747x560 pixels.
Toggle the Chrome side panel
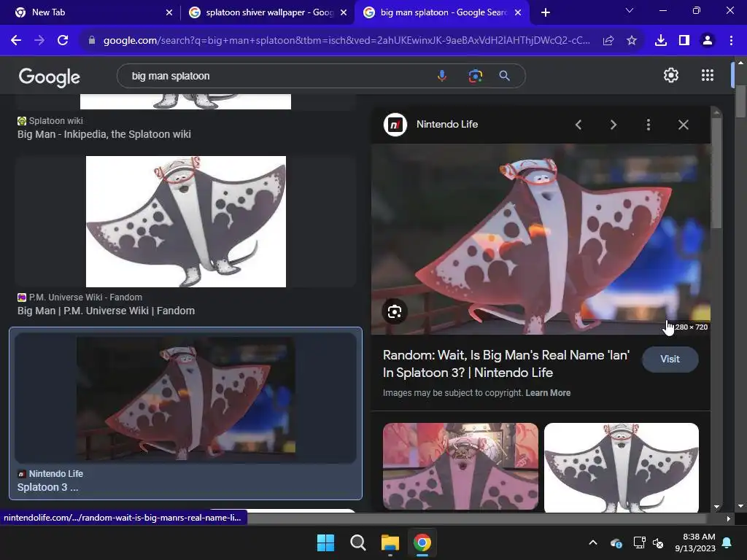(x=684, y=41)
